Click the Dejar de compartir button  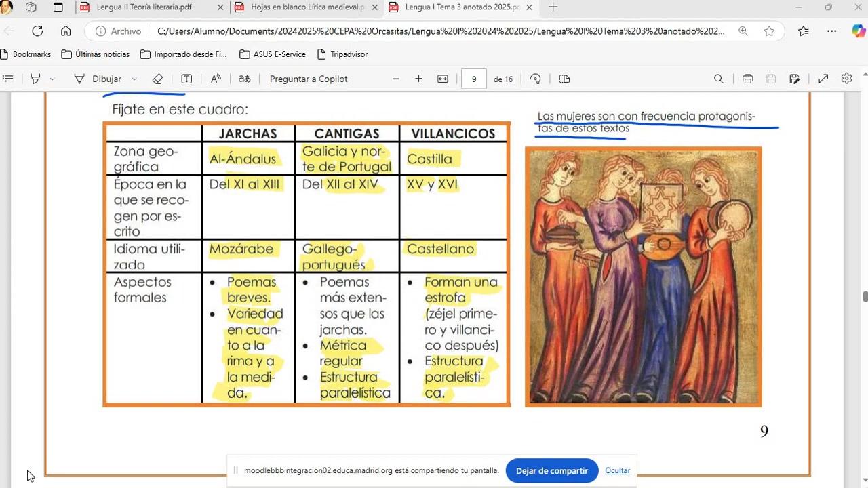[x=551, y=470]
